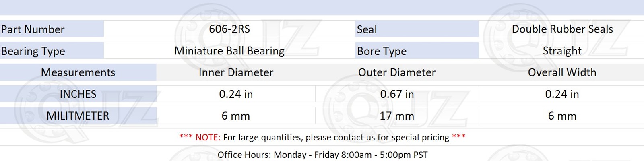Select the 0.67 in outer diameter value
Viewport: 644px width, 161px height.
click(x=397, y=94)
